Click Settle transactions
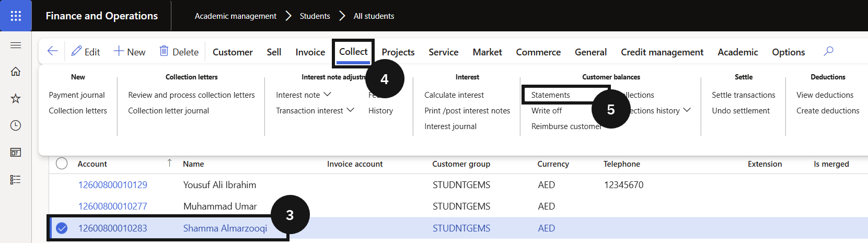The image size is (868, 243). pyautogui.click(x=743, y=95)
